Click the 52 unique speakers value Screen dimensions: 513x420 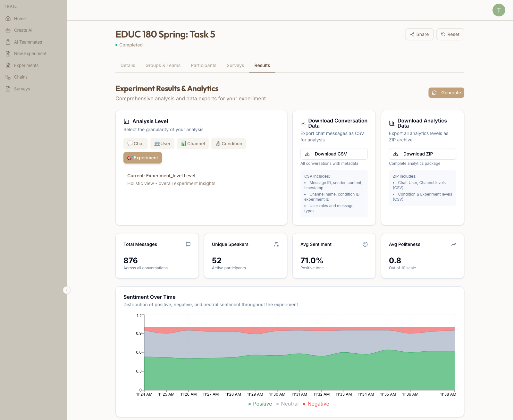click(217, 260)
